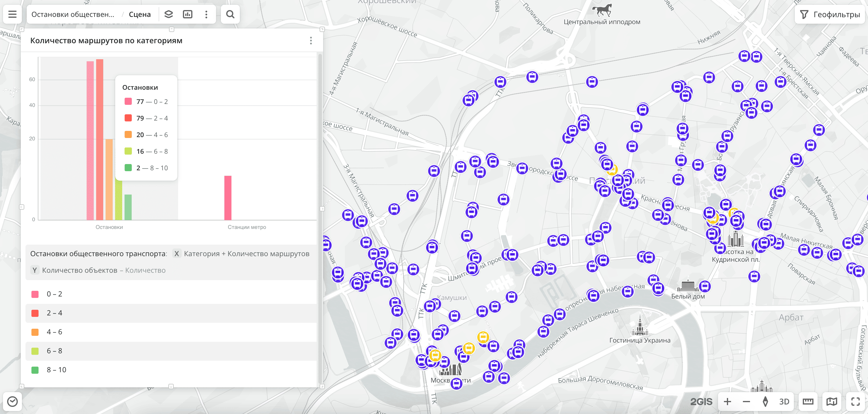Reset map orientation with compass icon
Screen dimensions: 868x414
pyautogui.click(x=765, y=401)
